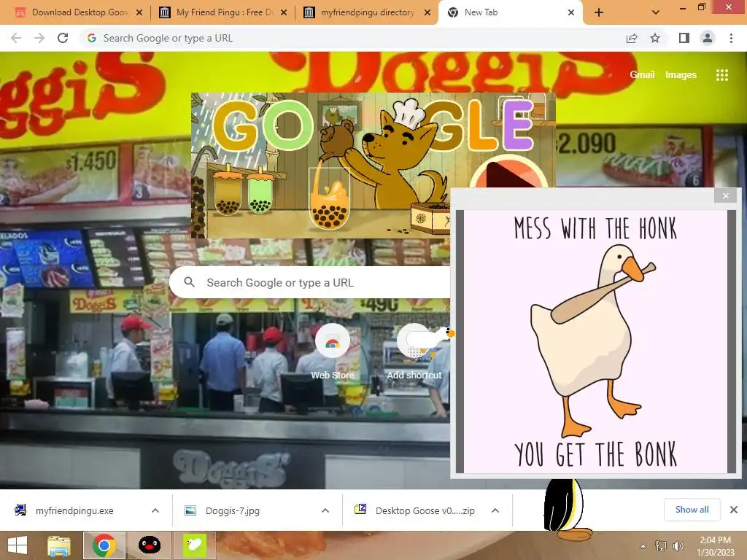This screenshot has height=560, width=747.
Task: Click the Mess With The Honk meme image
Action: point(595,341)
